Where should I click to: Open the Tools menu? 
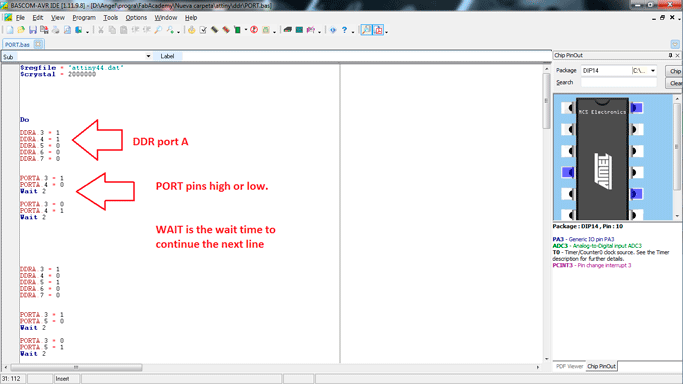click(x=111, y=17)
